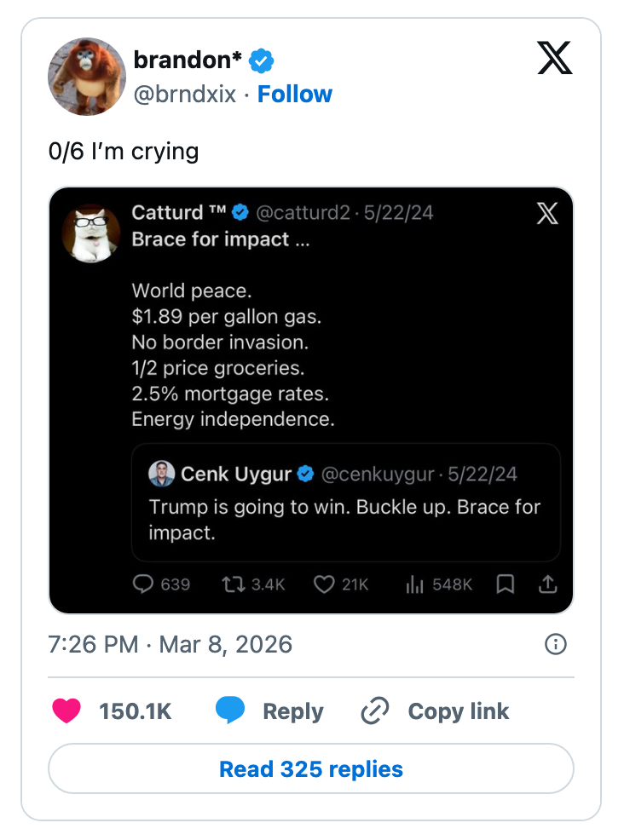Viewport: 624px width, 840px height.
Task: Click the share icon in the quoted tweet
Action: (547, 584)
